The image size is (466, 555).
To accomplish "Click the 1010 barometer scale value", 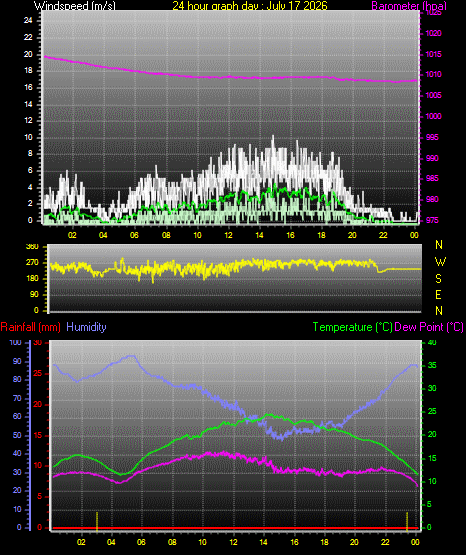I will click(433, 74).
